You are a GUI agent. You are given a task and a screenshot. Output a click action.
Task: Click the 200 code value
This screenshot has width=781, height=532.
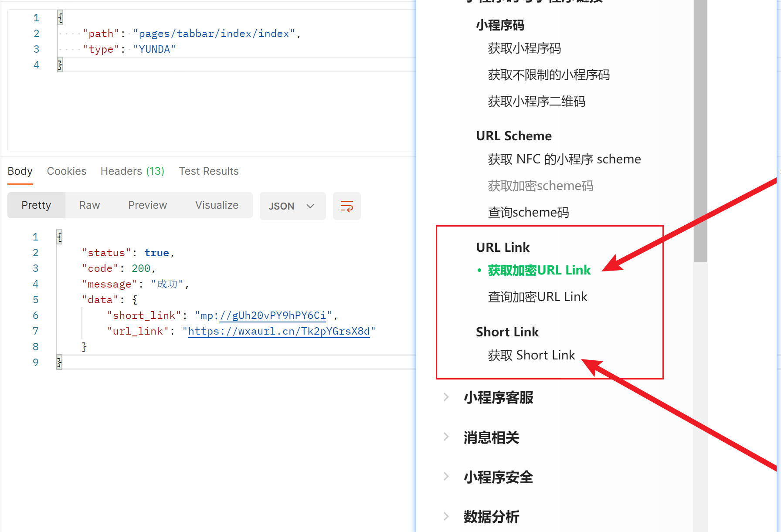(x=141, y=268)
